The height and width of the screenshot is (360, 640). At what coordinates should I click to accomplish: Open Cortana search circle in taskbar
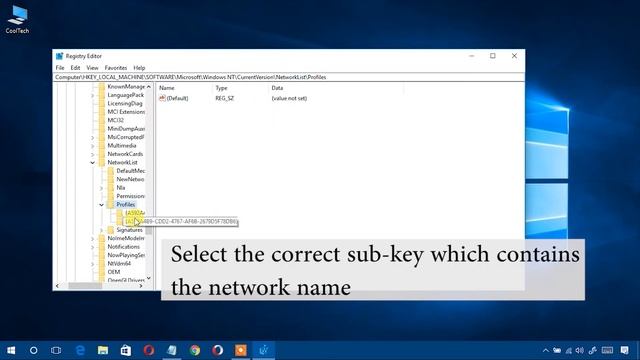[33, 350]
